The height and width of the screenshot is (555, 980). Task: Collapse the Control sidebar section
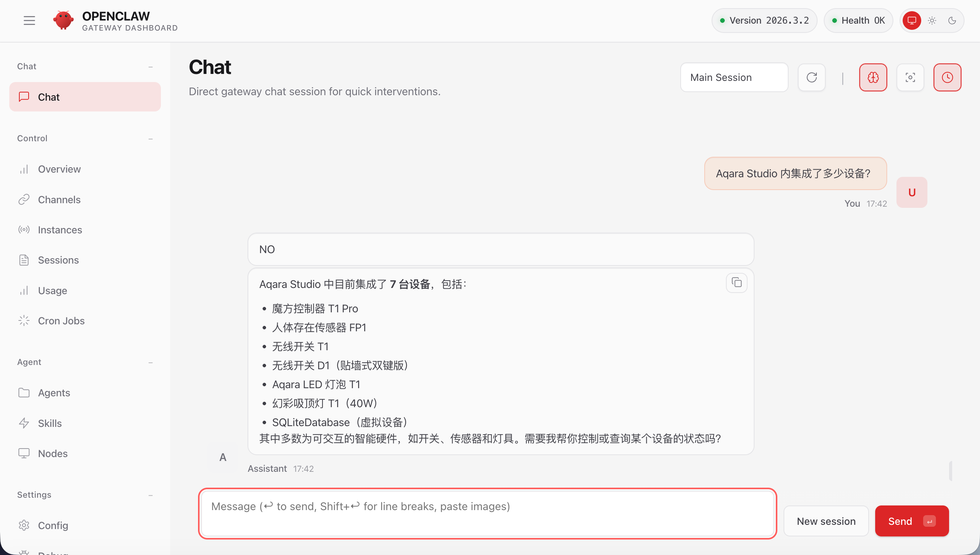tap(150, 139)
